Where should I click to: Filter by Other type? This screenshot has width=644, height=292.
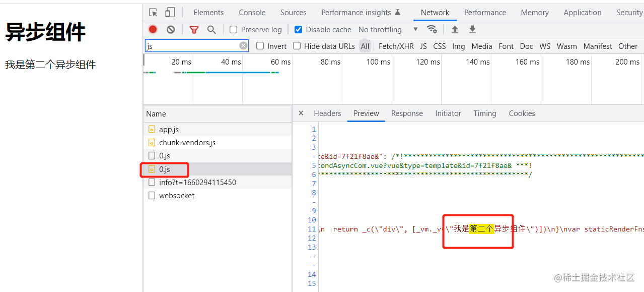pyautogui.click(x=628, y=46)
